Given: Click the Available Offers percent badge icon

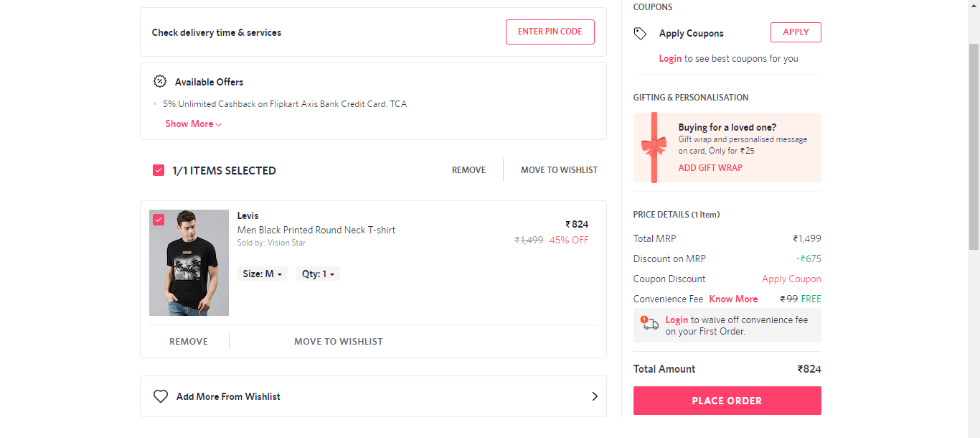Looking at the screenshot, I should point(160,81).
